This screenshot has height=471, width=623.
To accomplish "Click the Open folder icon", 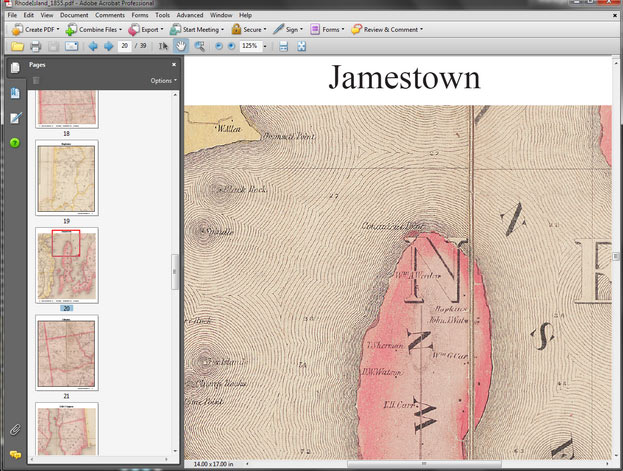I will (17, 47).
